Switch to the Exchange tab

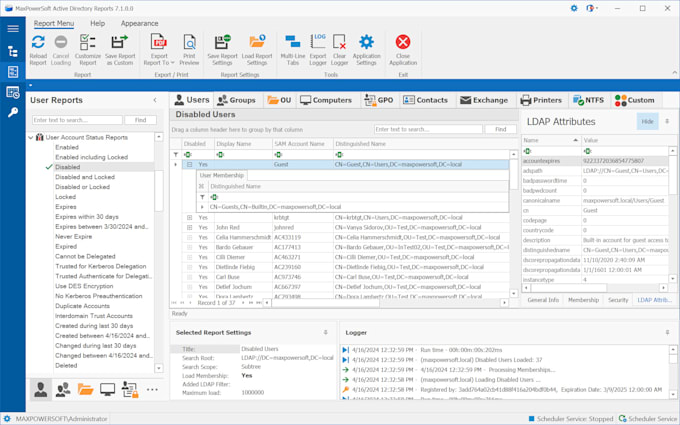click(484, 100)
